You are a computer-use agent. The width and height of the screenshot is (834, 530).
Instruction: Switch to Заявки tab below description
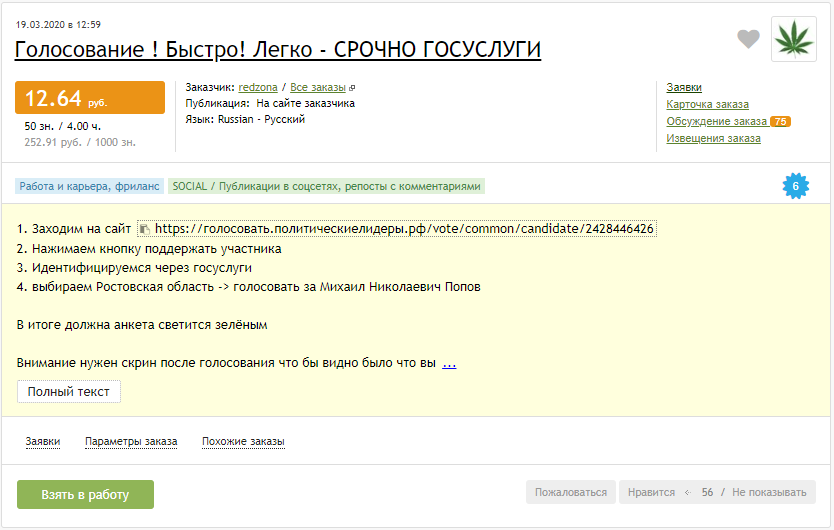click(x=43, y=441)
